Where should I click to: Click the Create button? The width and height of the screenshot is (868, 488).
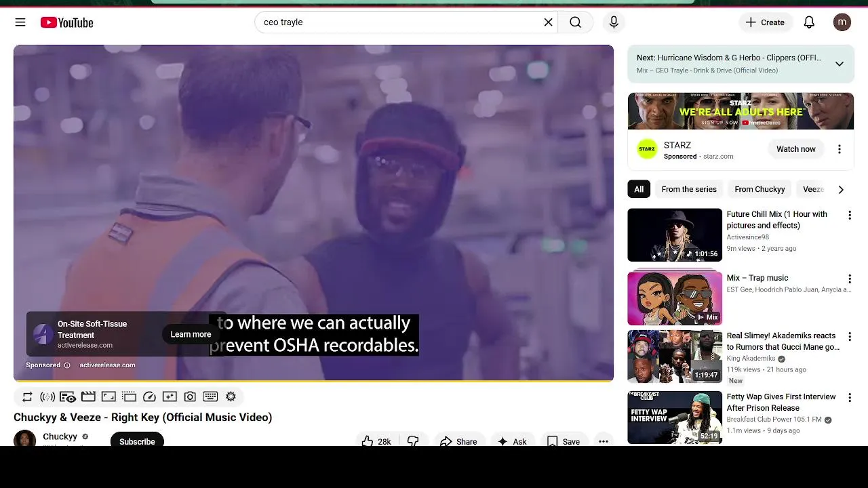pyautogui.click(x=765, y=22)
